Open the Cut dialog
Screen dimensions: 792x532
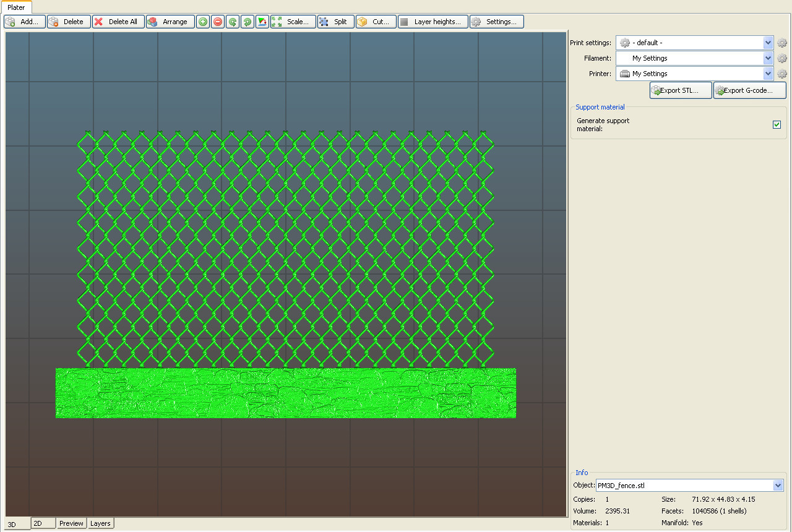[376, 21]
